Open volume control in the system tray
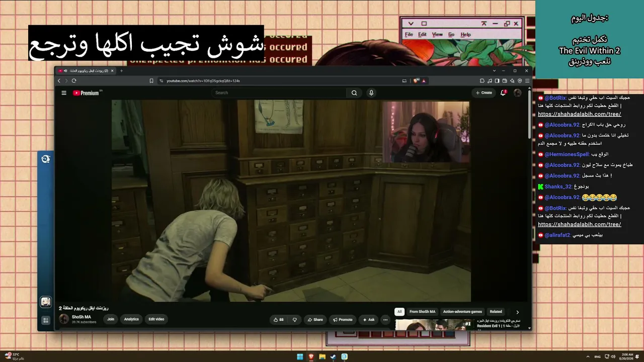The height and width of the screenshot is (362, 644). coord(613,357)
